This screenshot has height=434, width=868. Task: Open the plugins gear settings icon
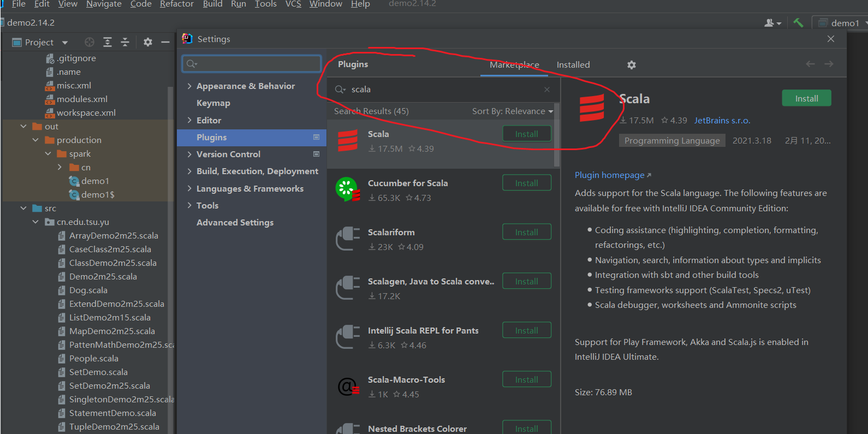click(632, 65)
